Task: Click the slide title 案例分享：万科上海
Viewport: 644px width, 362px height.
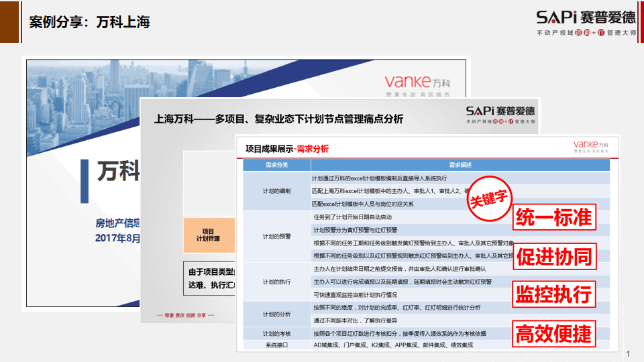Action: tap(89, 21)
